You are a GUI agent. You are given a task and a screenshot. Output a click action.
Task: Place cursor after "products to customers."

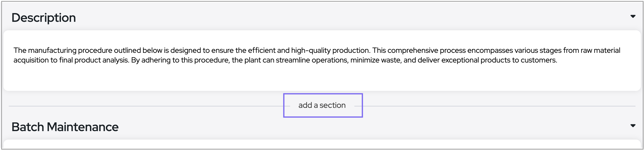(x=557, y=60)
